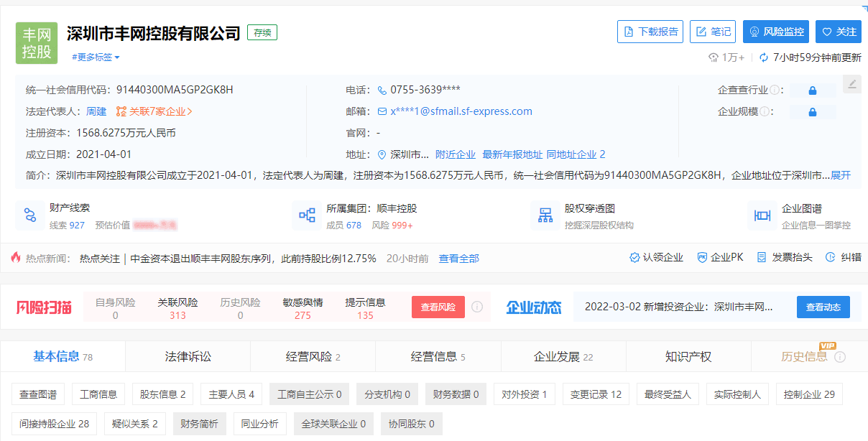Click the blue 查看动态 button
The width and height of the screenshot is (868, 441).
pos(823,307)
